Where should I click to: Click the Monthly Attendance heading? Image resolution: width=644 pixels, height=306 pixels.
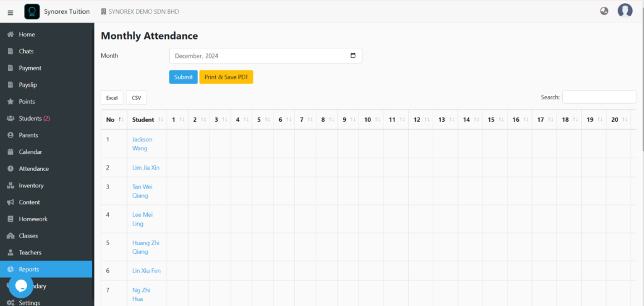click(x=150, y=36)
